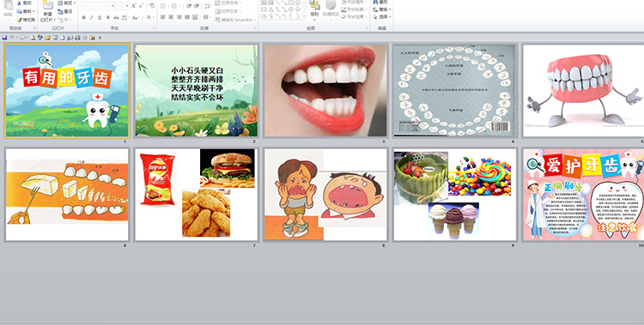644x325 pixels.
Task: Save the presentation from quick access toolbar
Action: coord(4,38)
